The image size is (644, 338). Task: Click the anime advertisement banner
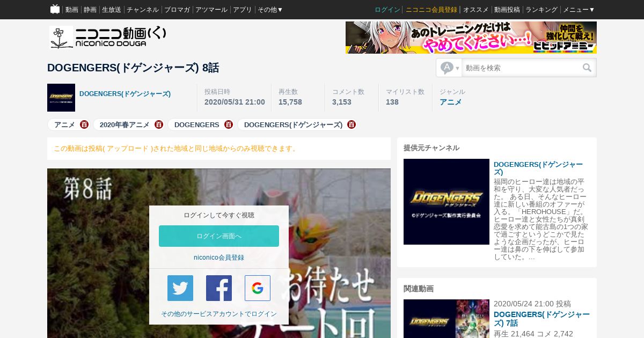click(x=471, y=38)
